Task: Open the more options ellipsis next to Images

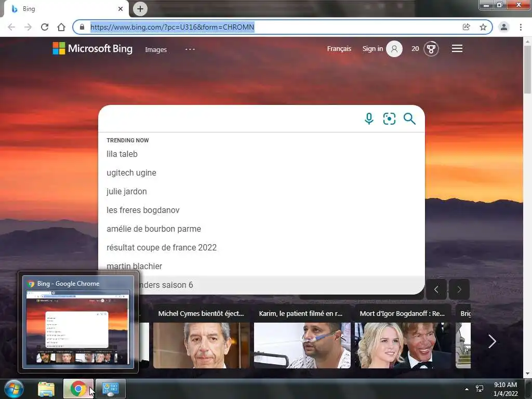Action: (x=190, y=49)
